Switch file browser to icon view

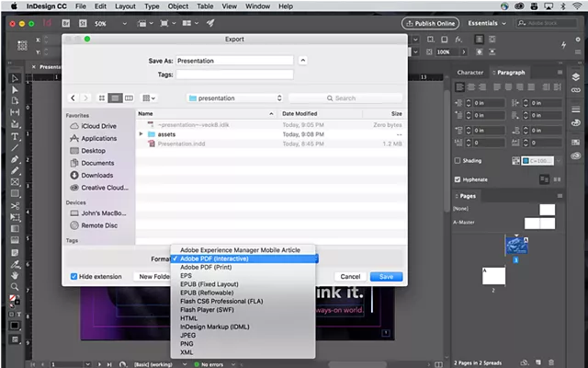pyautogui.click(x=102, y=98)
